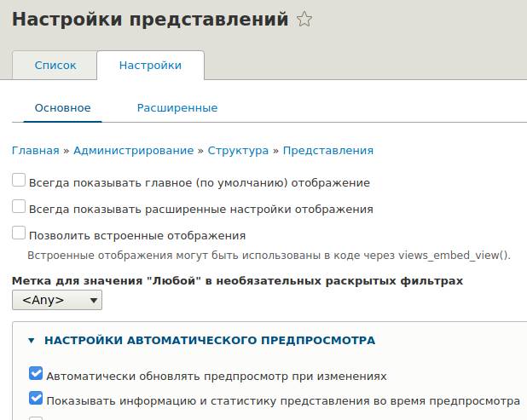Uncheck 'Показывать информацию и статистику представления'
The width and height of the screenshot is (527, 420).
[36, 398]
